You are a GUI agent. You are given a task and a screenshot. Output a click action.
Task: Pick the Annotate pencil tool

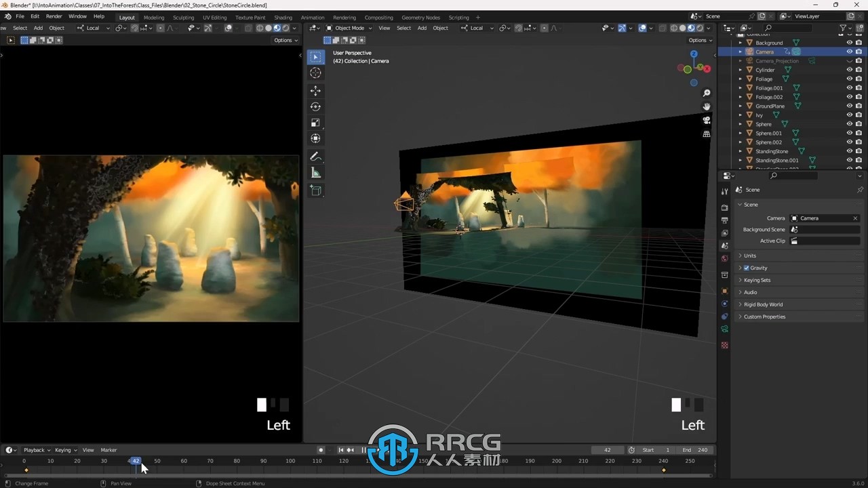coord(315,157)
